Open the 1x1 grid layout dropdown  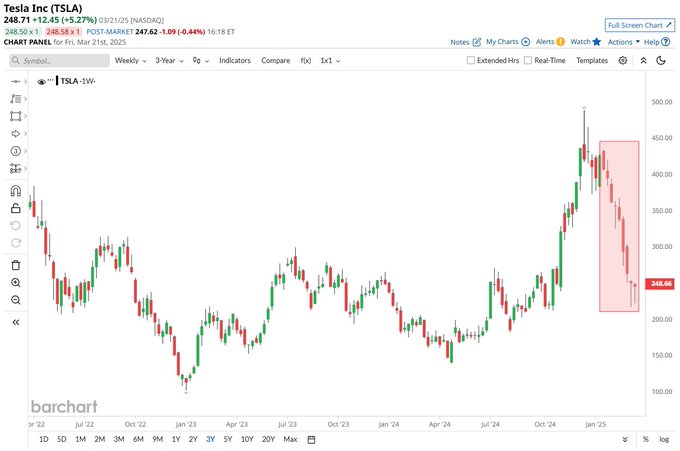click(330, 60)
